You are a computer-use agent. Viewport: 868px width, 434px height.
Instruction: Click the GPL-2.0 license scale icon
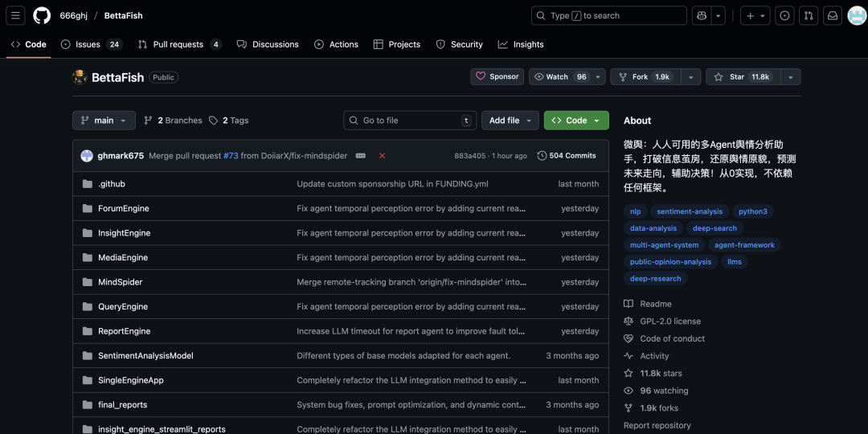628,321
